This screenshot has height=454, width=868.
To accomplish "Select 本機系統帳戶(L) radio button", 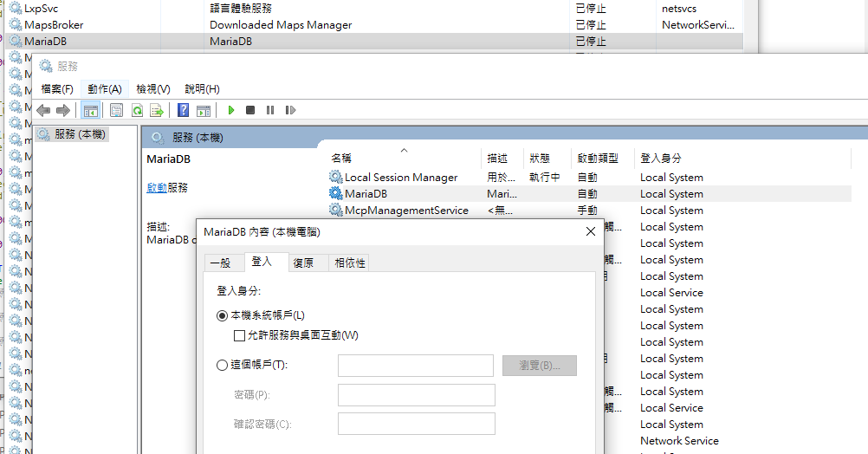I will click(x=222, y=315).
